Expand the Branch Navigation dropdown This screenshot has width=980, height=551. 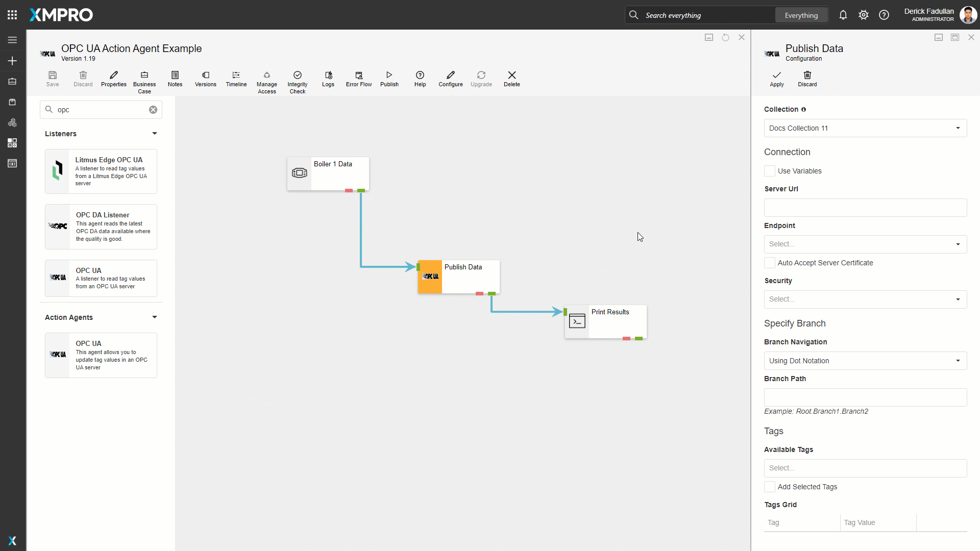pyautogui.click(x=865, y=361)
